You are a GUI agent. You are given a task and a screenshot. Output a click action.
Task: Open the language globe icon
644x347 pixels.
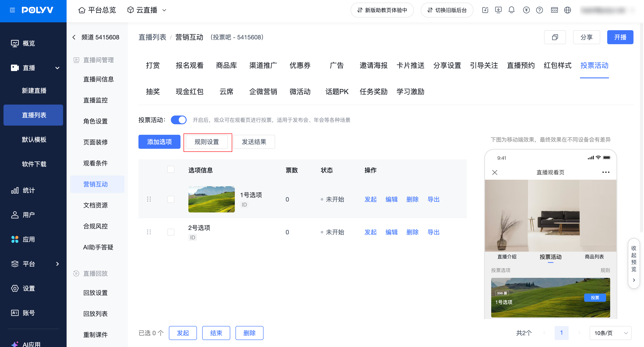(568, 10)
